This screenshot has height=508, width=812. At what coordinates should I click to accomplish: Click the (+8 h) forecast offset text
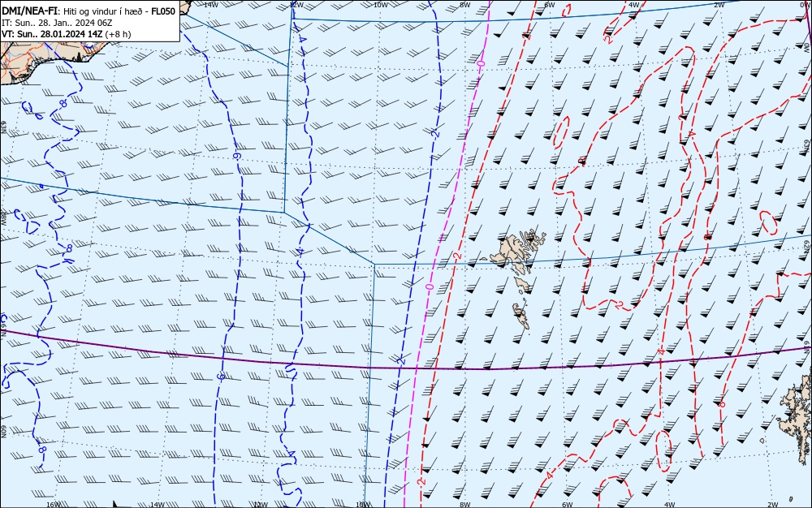(118, 34)
